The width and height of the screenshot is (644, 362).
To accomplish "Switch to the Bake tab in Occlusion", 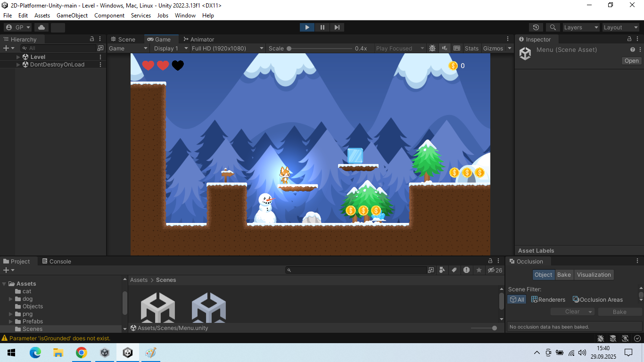I will pos(564,275).
